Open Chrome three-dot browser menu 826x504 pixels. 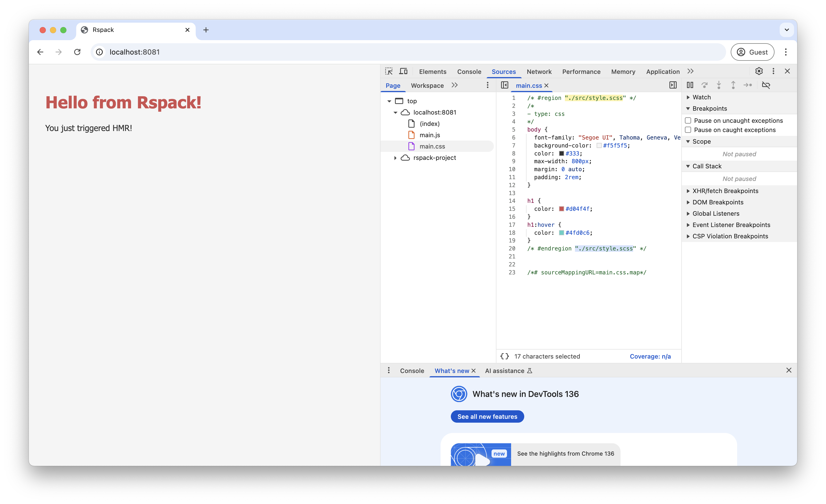click(x=786, y=52)
